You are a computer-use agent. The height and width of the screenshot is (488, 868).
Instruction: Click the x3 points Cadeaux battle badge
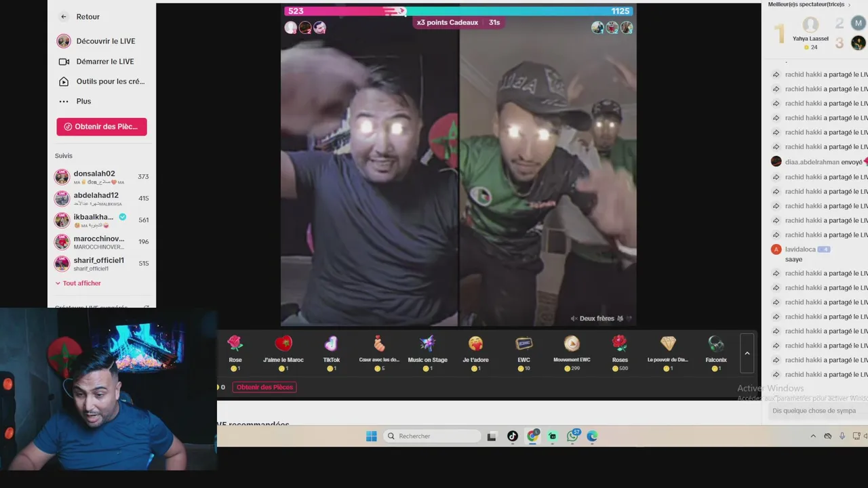coord(458,22)
